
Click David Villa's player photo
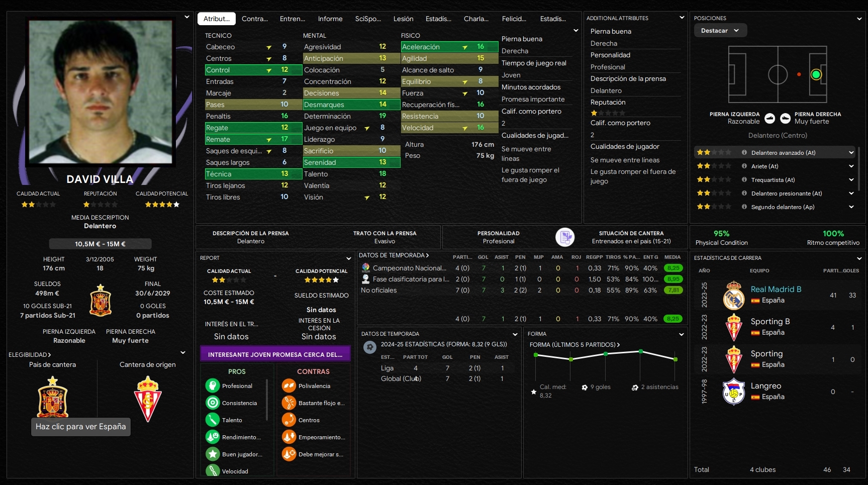tap(101, 92)
